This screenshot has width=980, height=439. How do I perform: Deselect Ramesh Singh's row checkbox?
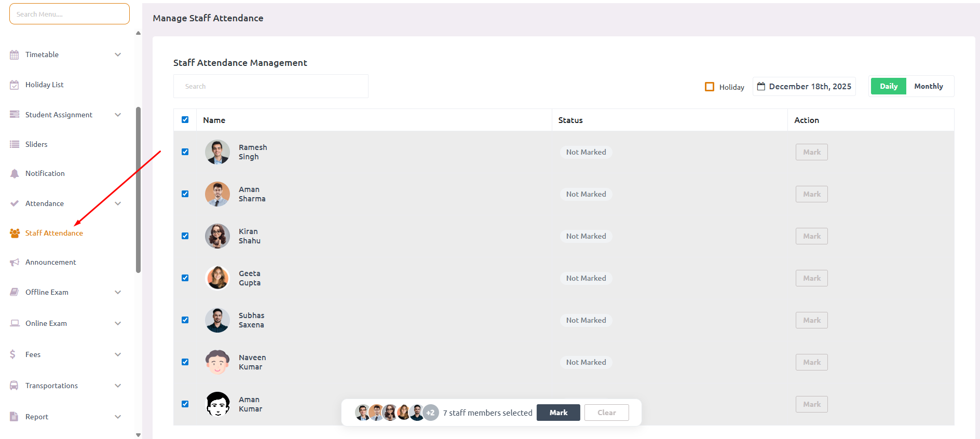coord(185,152)
